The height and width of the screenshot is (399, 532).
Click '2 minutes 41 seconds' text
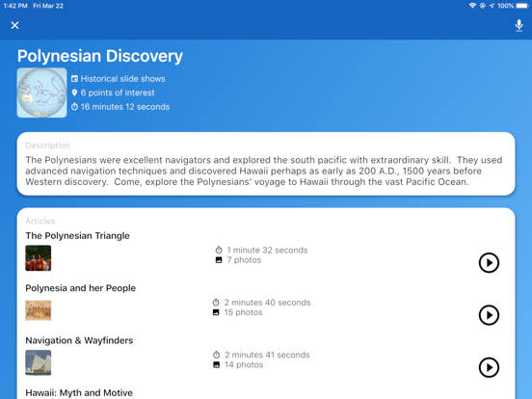click(267, 355)
